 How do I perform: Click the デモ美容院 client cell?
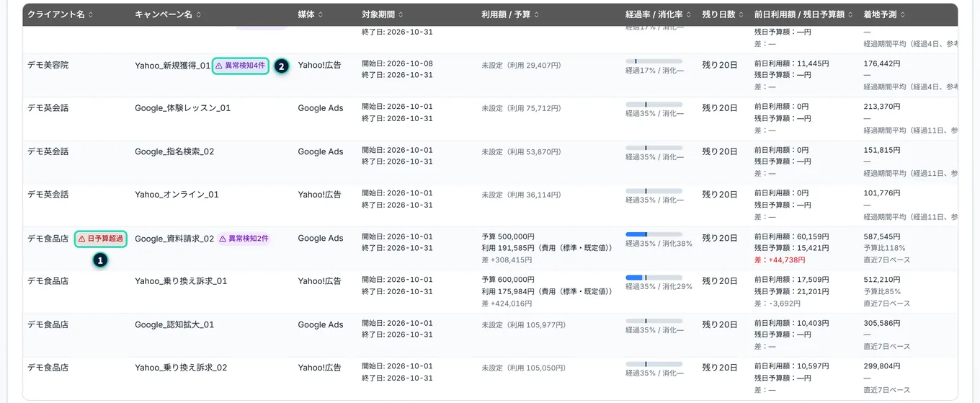(x=48, y=65)
